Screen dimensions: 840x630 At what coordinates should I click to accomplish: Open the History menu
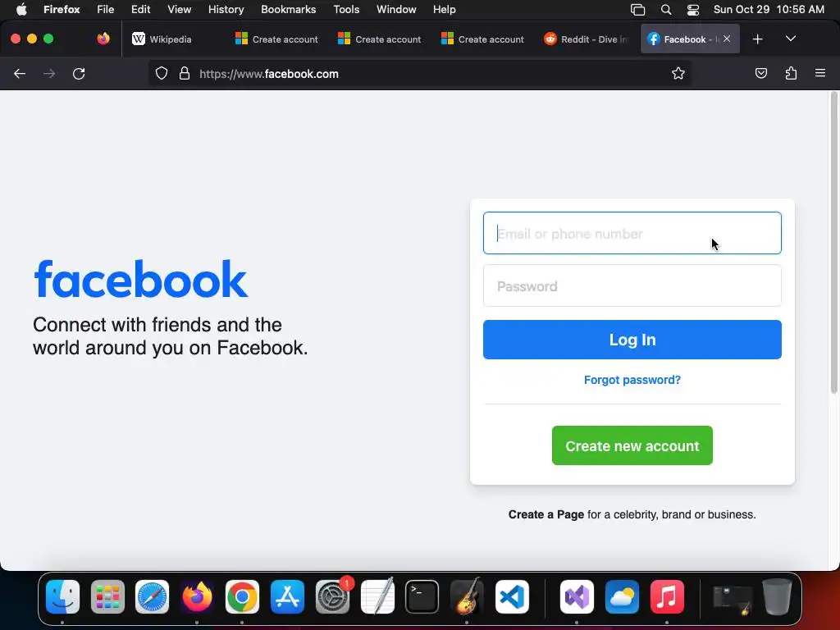tap(226, 9)
